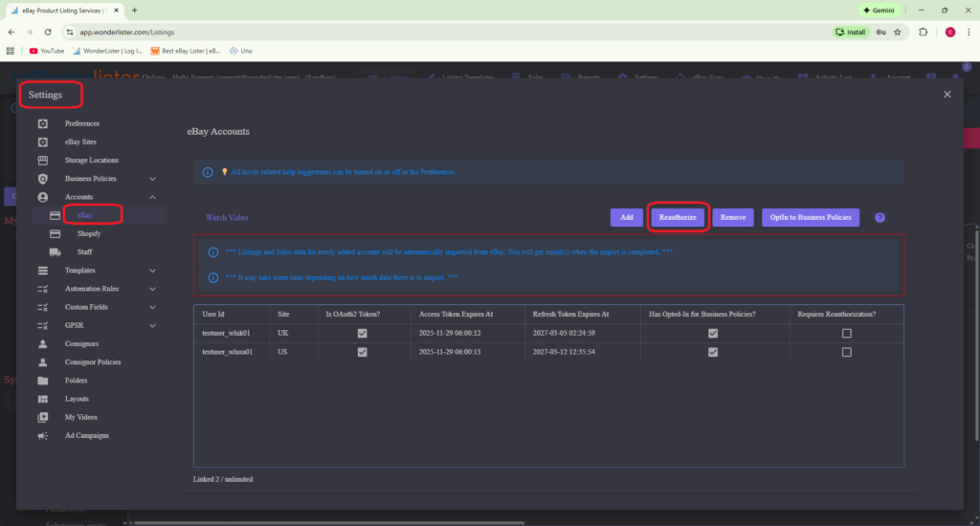Screen dimensions: 980x526
Task: Click the purple help question mark icon
Action: point(880,218)
